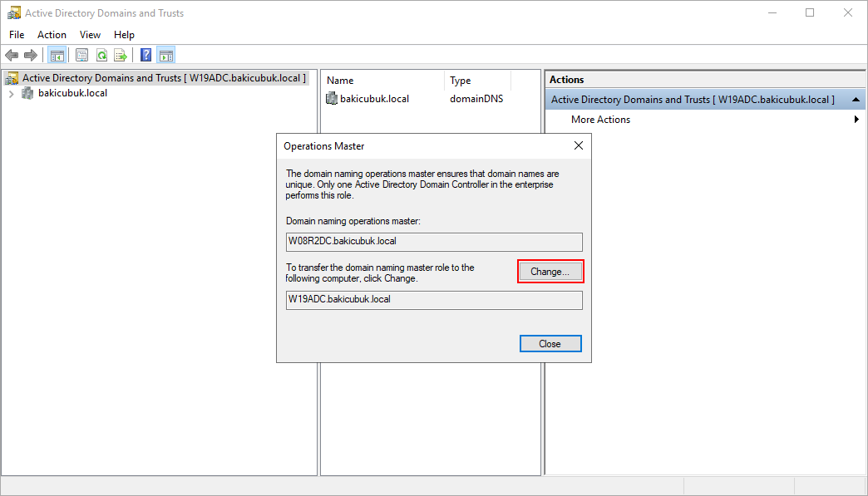
Task: Sort list by Name column header
Action: tap(382, 81)
